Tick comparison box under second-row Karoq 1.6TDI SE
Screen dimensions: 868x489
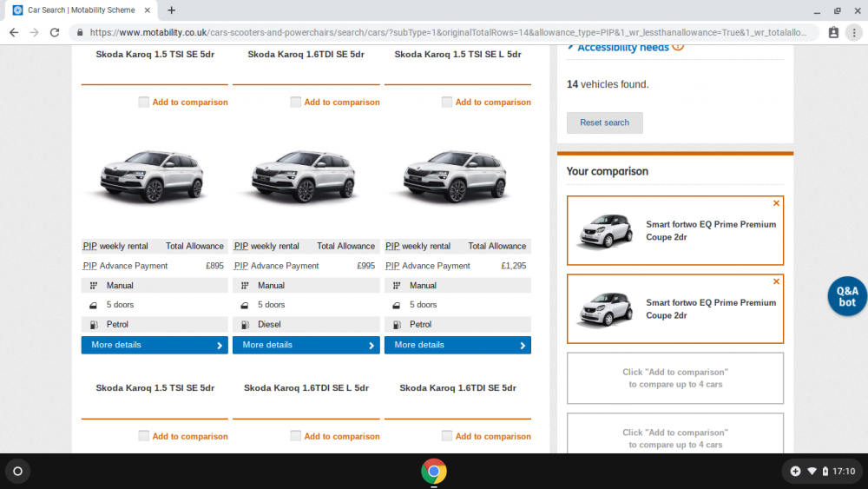point(447,436)
